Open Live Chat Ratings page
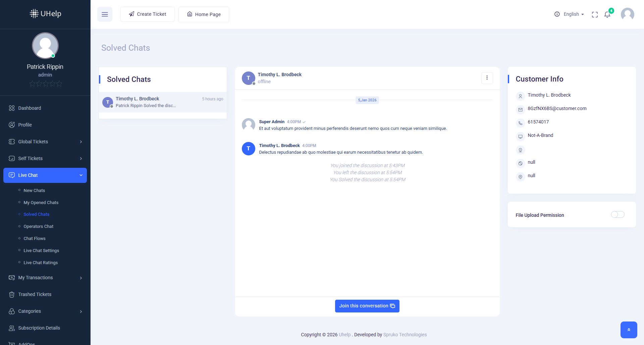Viewport: 644px width, 345px height. (41, 263)
